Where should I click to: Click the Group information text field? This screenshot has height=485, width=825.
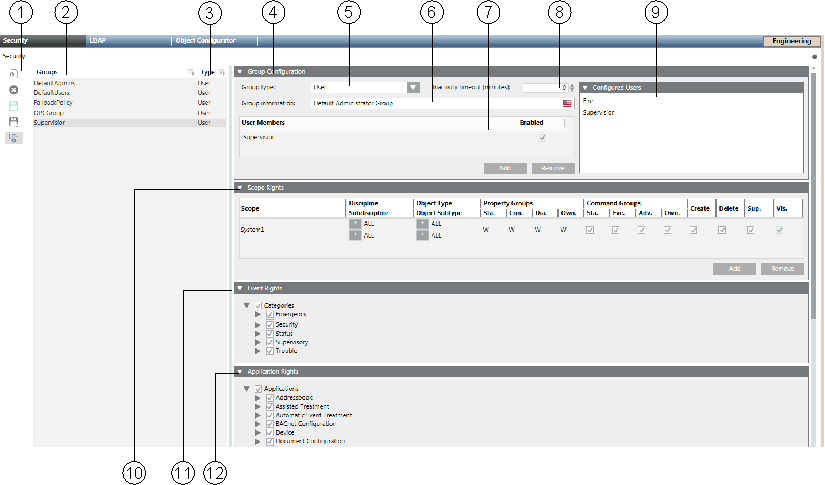click(x=435, y=102)
